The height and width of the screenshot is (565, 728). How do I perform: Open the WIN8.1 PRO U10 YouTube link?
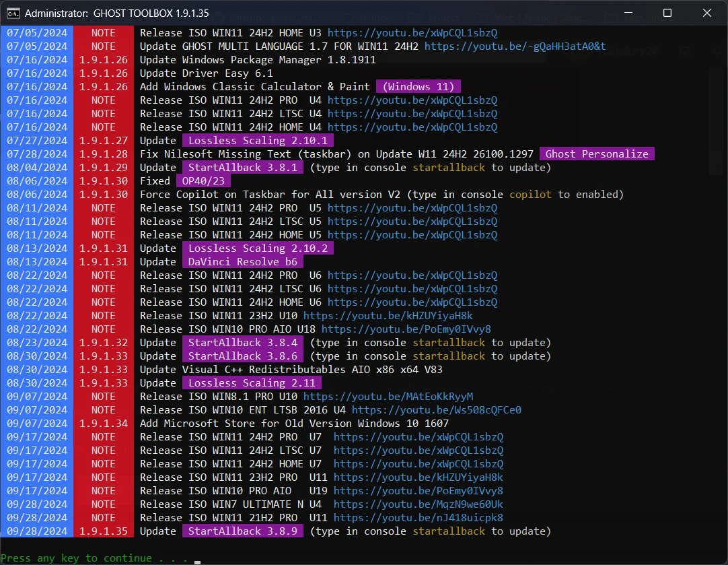click(x=388, y=397)
